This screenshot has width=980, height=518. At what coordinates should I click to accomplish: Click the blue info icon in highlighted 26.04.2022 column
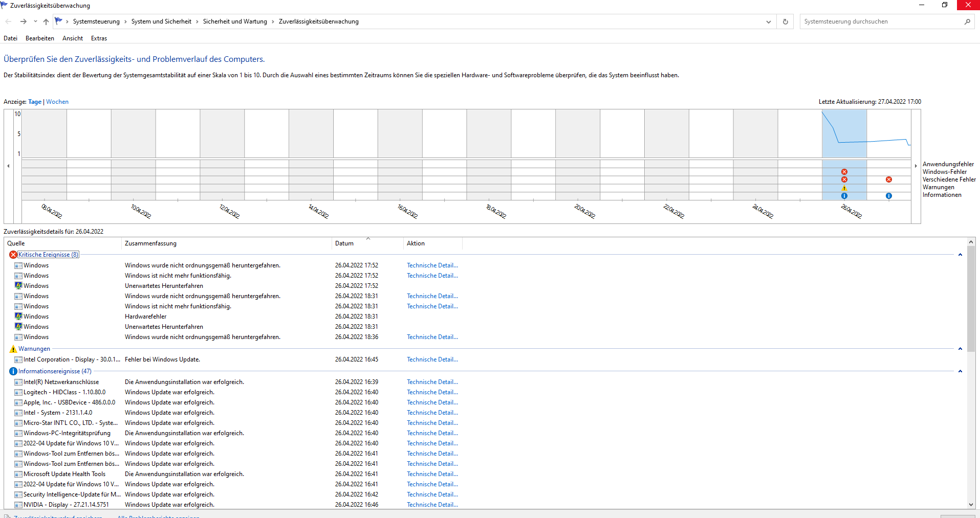[844, 196]
